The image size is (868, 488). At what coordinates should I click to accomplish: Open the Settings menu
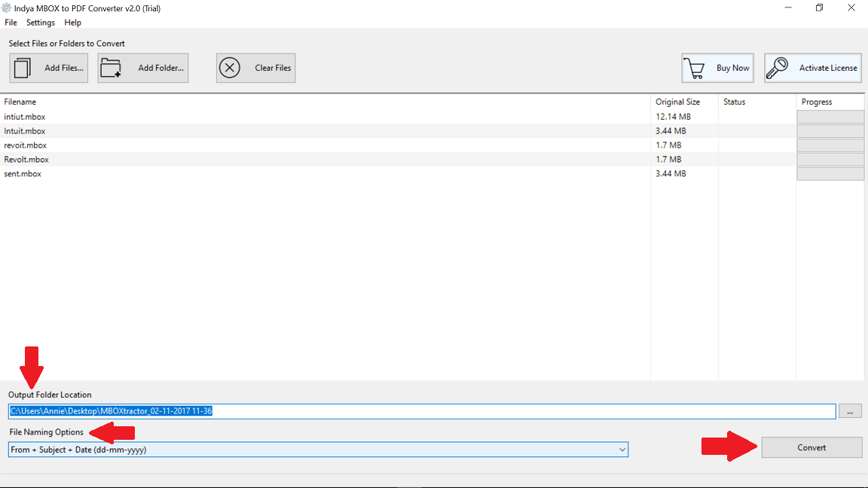41,23
